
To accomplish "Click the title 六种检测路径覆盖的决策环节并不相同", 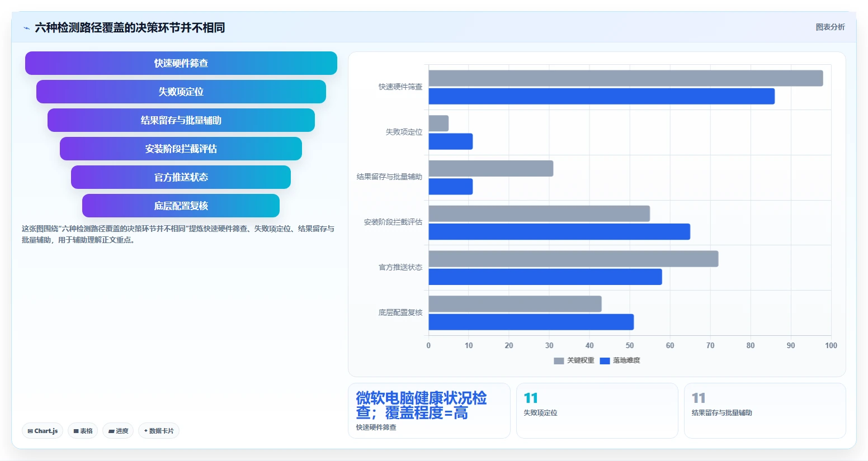I will click(130, 27).
